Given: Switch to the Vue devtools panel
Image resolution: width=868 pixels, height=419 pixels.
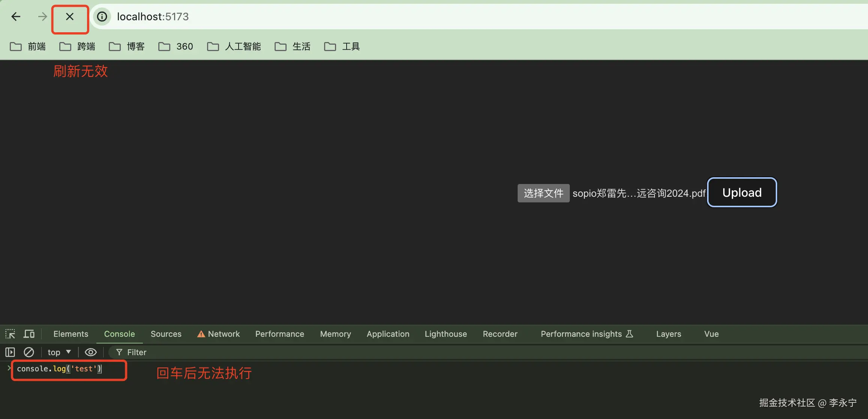Looking at the screenshot, I should click(711, 334).
